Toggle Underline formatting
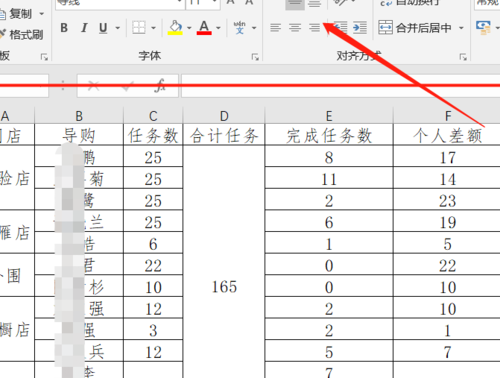The width and height of the screenshot is (500, 378). 103,28
